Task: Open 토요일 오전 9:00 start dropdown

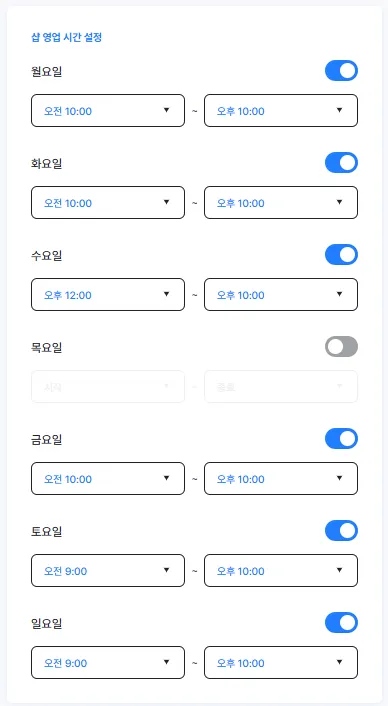Action: [x=108, y=570]
